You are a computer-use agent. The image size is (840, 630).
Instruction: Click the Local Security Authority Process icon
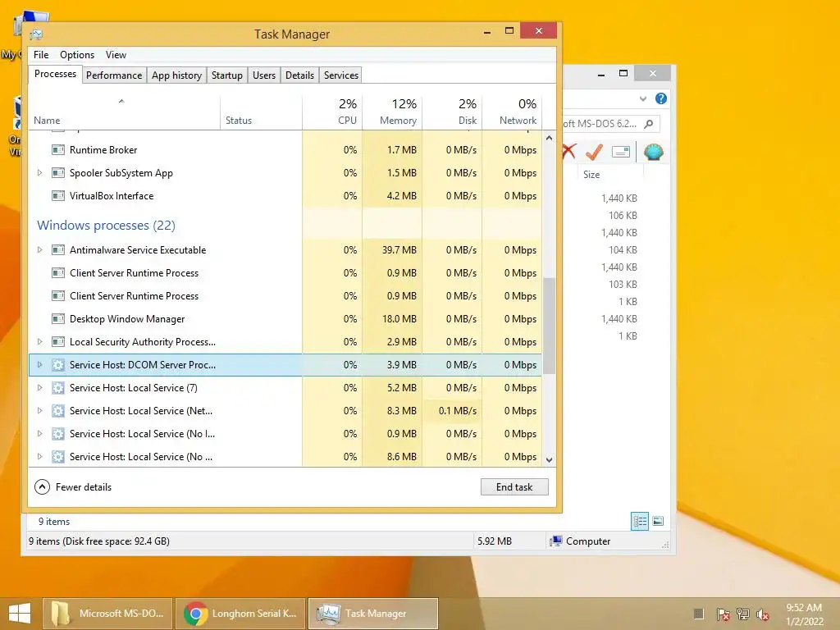(x=58, y=342)
